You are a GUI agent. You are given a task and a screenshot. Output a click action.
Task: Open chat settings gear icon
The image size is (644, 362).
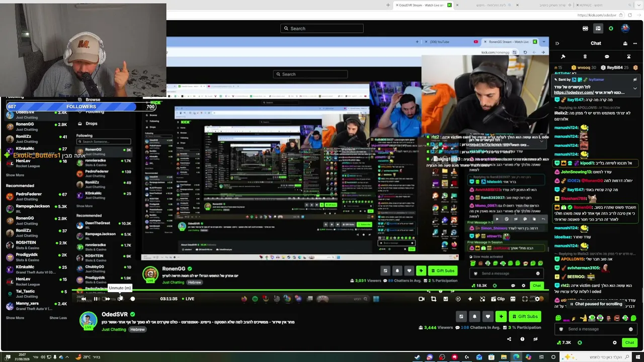click(x=614, y=342)
